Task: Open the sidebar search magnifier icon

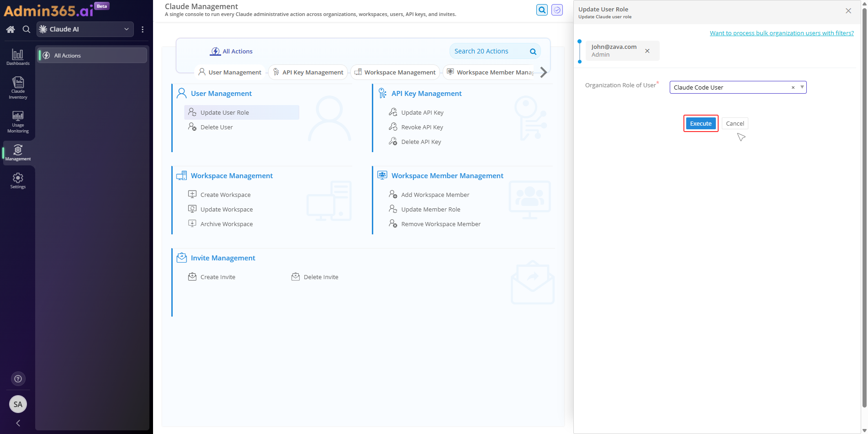Action: (26, 29)
